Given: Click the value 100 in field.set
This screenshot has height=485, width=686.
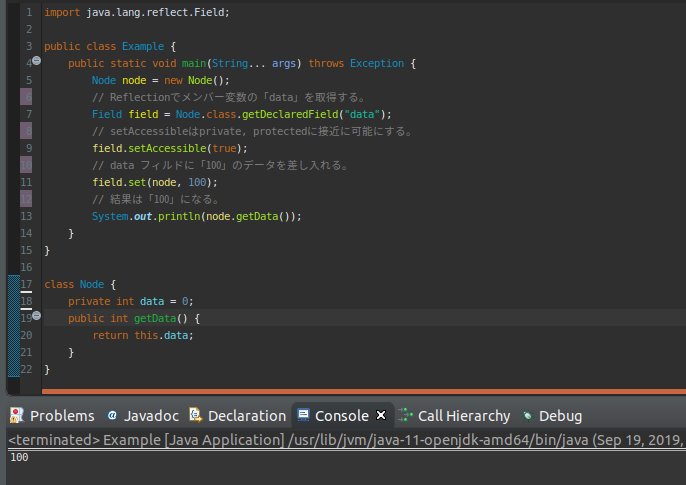Looking at the screenshot, I should click(x=197, y=182).
